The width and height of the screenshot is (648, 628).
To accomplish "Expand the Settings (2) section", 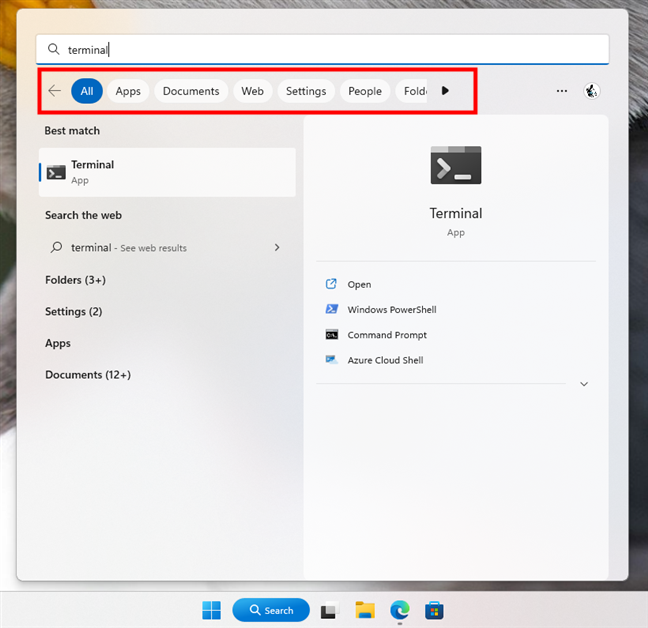I will pos(74,312).
